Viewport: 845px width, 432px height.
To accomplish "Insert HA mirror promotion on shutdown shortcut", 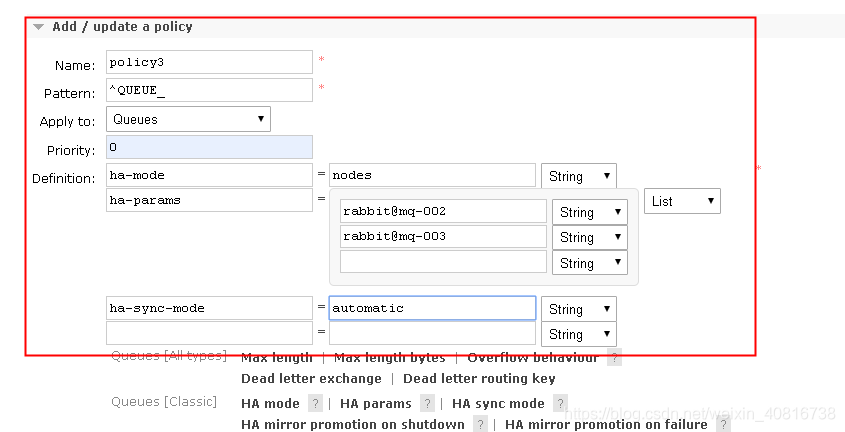I will (353, 424).
